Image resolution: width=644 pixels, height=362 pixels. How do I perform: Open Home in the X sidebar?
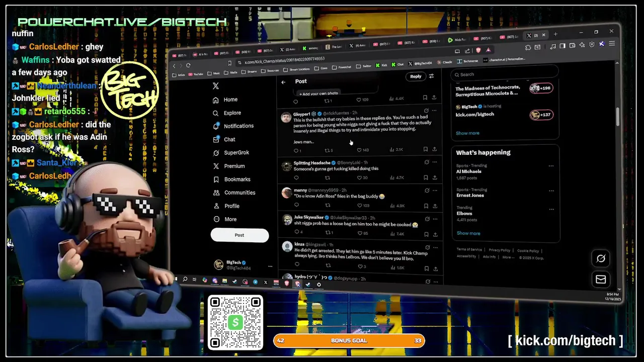(225, 100)
